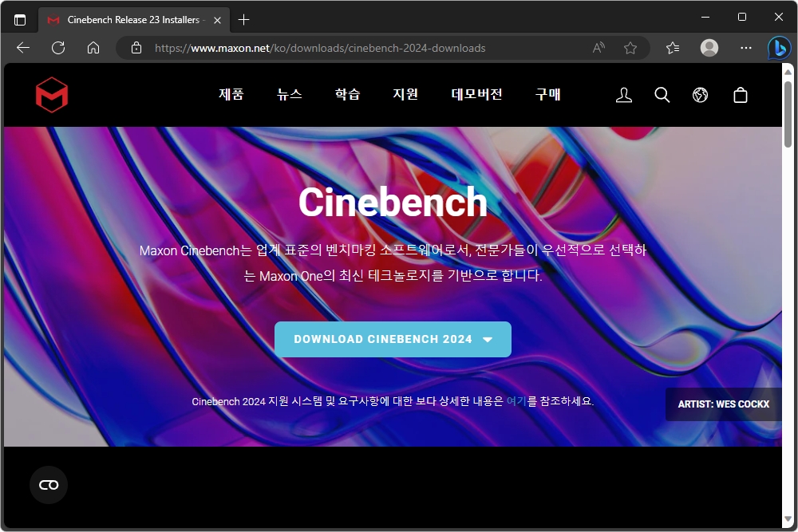Open the globe language selector icon
798x532 pixels.
coord(701,95)
